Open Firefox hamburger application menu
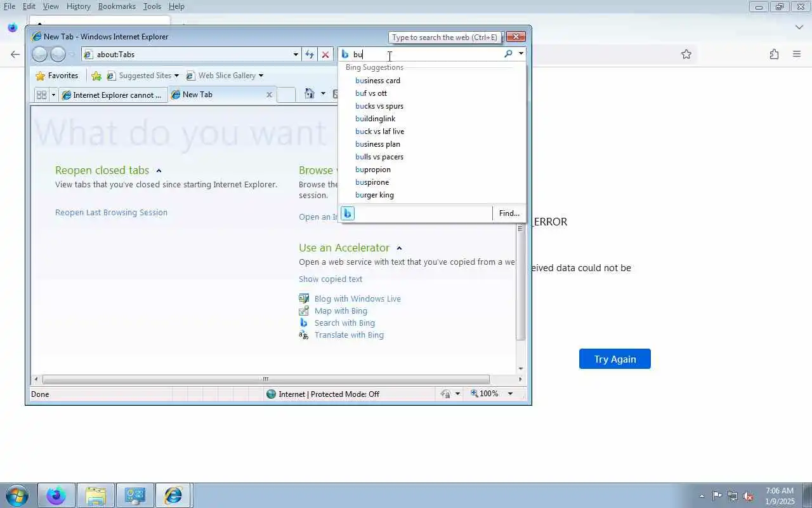The image size is (812, 508). click(x=797, y=55)
